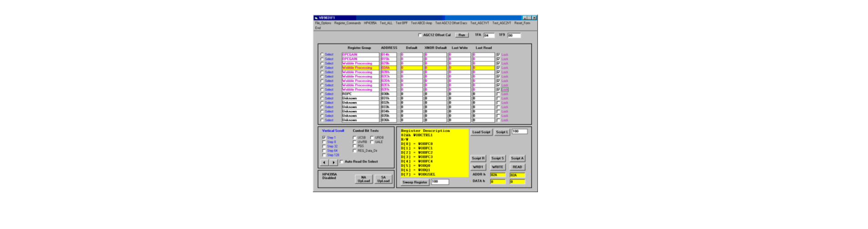This screenshot has width=868, height=229.
Task: Select the radio button for address 015h
Action: [x=322, y=59]
